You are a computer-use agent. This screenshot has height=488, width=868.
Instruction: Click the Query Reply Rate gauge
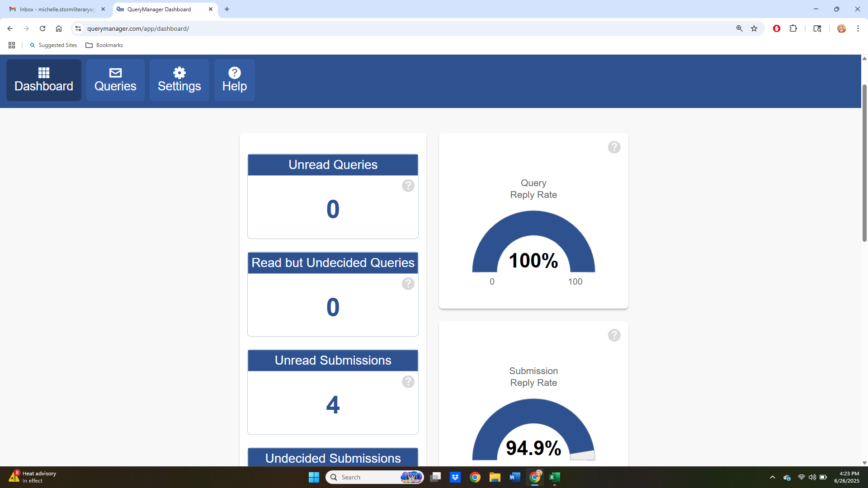[533, 244]
